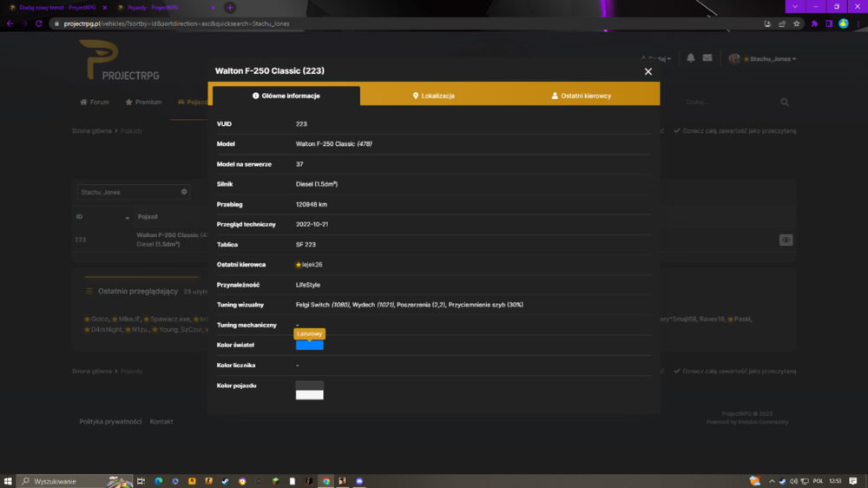Click the site search magnifier icon
Image resolution: width=868 pixels, height=488 pixels.
click(x=785, y=102)
